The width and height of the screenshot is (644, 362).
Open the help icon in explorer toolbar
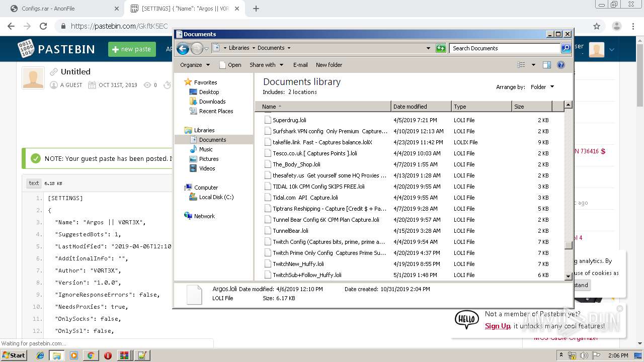coord(561,65)
